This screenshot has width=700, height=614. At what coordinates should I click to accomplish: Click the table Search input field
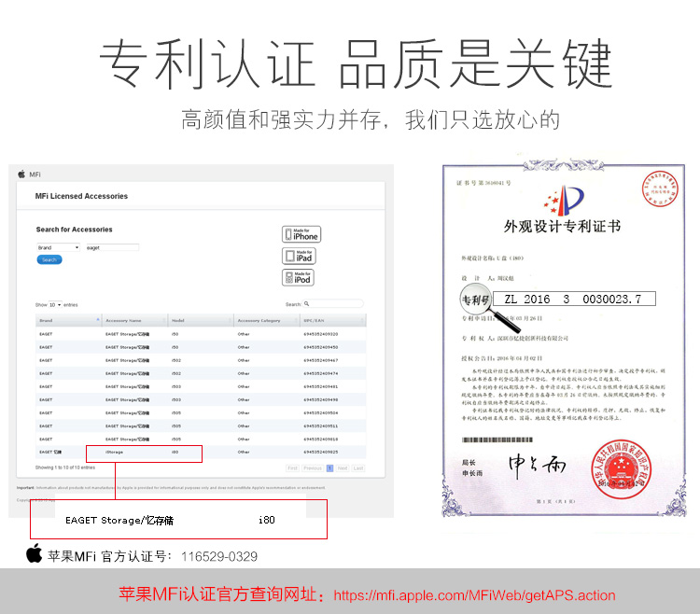(333, 304)
